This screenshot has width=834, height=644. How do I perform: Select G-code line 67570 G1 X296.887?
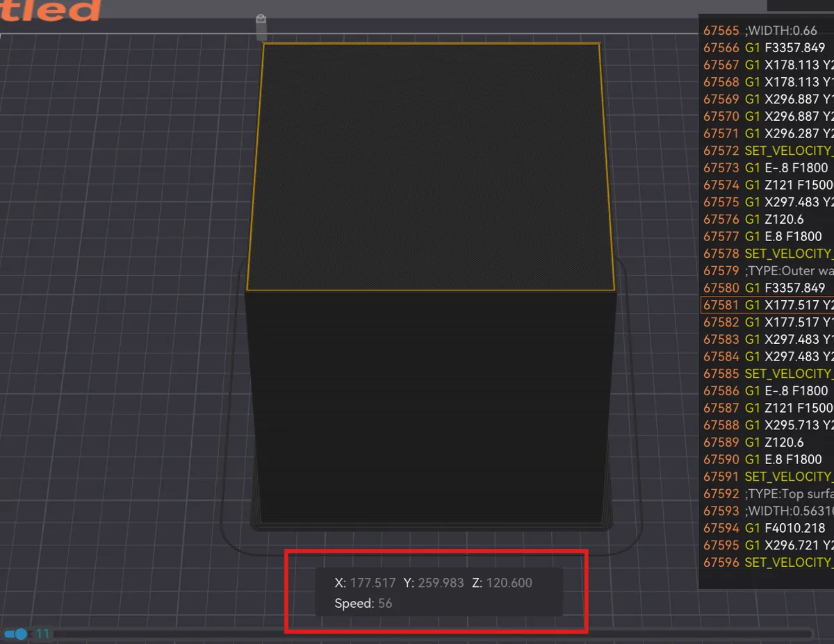767,117
